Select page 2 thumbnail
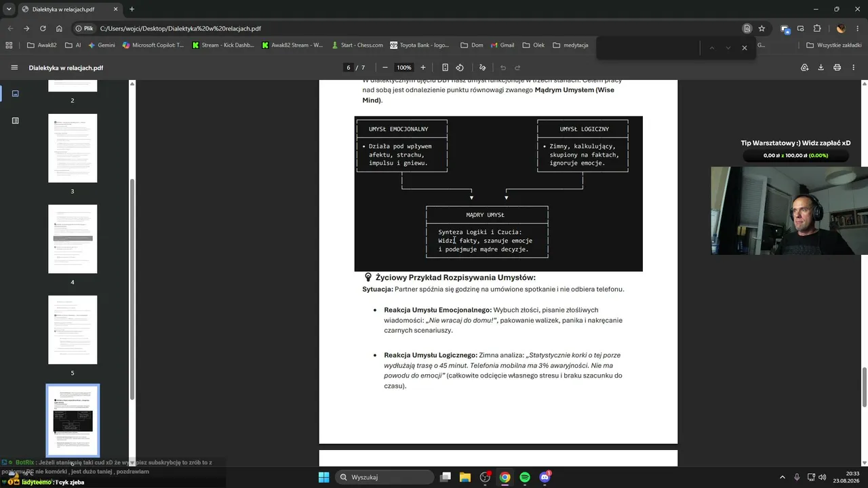The width and height of the screenshot is (868, 488). click(x=73, y=85)
